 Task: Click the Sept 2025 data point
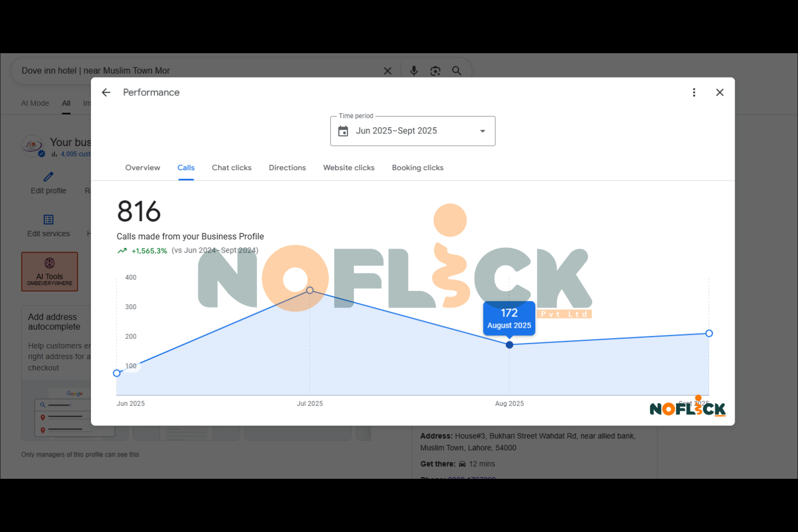[x=709, y=334]
